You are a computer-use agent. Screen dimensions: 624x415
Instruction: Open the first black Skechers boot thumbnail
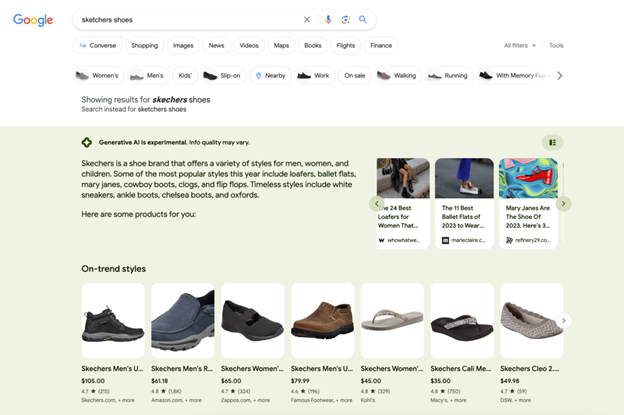[112, 320]
